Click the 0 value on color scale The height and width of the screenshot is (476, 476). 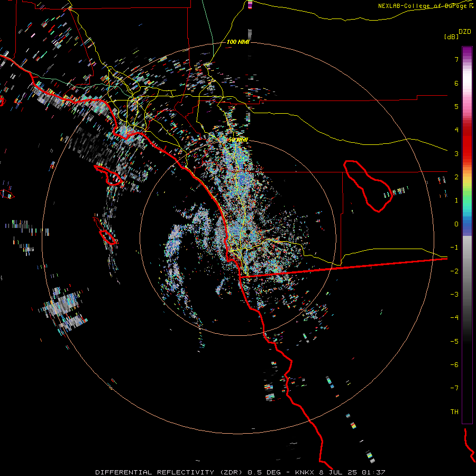pos(456,224)
